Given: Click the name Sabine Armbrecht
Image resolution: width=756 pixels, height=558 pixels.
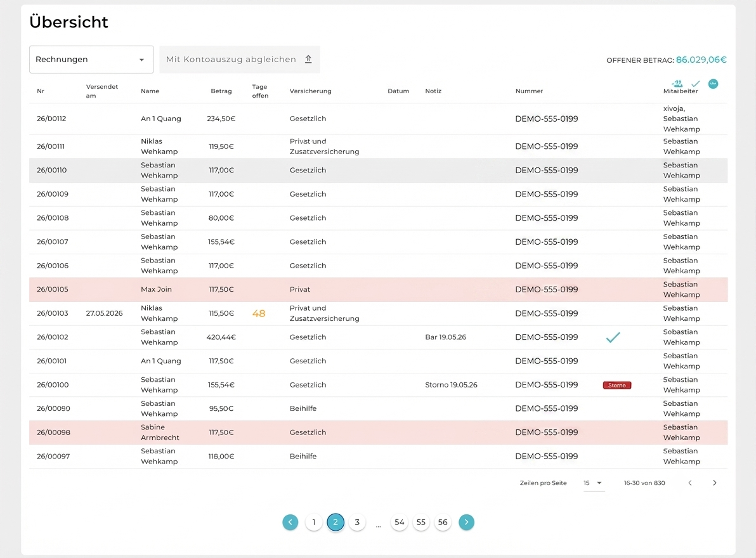Looking at the screenshot, I should pos(160,432).
